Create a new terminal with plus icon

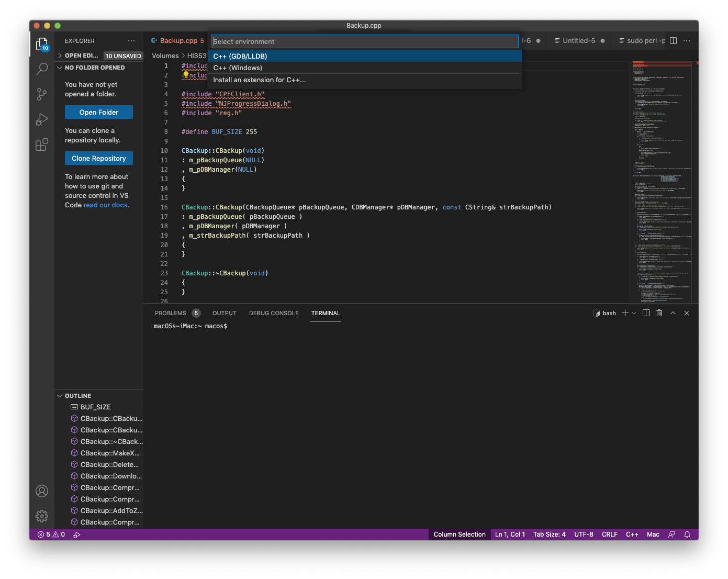point(625,313)
